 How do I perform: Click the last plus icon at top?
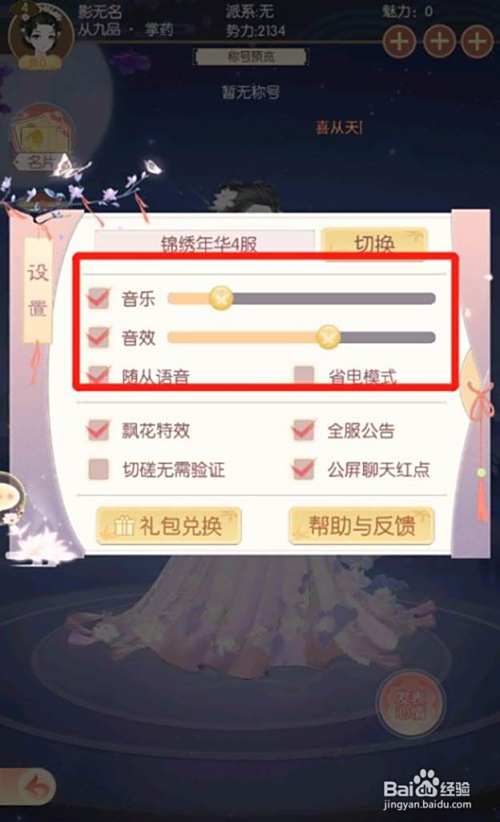pyautogui.click(x=476, y=41)
